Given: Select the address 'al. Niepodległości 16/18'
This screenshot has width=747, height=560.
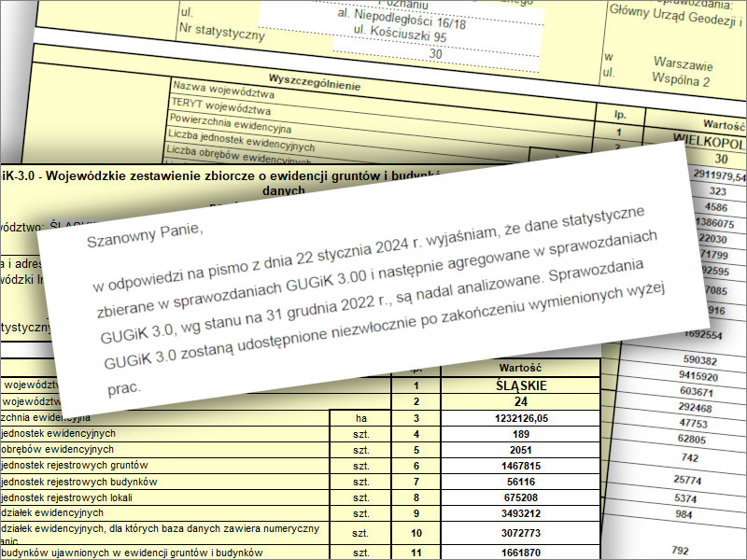Looking at the screenshot, I should [402, 19].
